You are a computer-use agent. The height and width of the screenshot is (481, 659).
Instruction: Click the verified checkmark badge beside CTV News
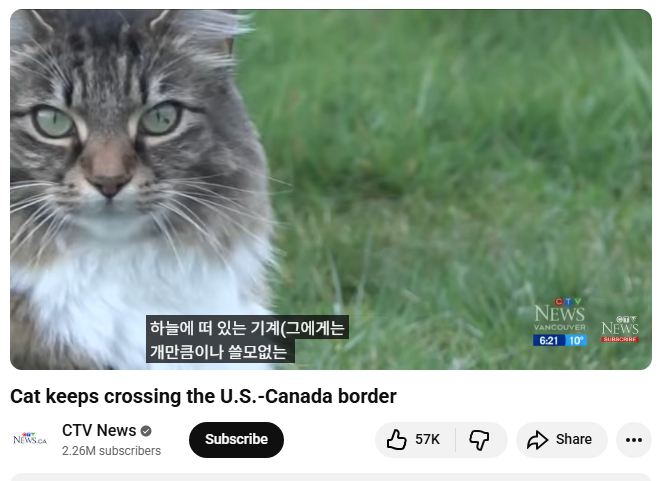[x=146, y=431]
